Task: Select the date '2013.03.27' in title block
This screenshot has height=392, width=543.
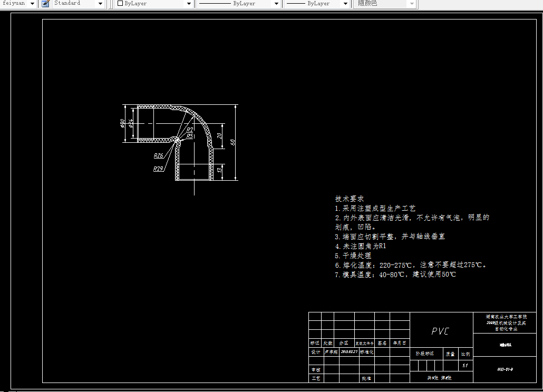Action: 348,352
